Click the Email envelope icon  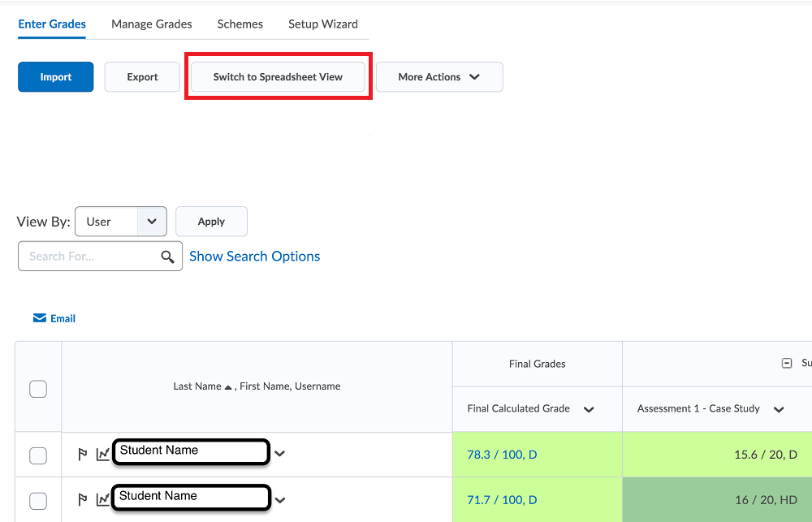39,318
